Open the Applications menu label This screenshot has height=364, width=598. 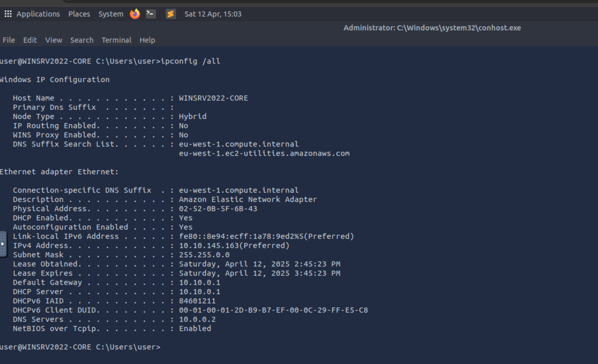[38, 14]
